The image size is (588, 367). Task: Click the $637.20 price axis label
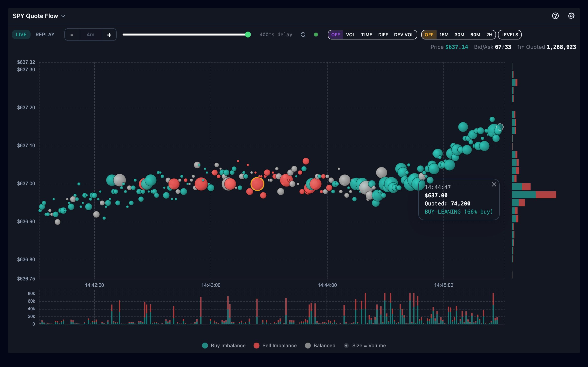coord(26,108)
